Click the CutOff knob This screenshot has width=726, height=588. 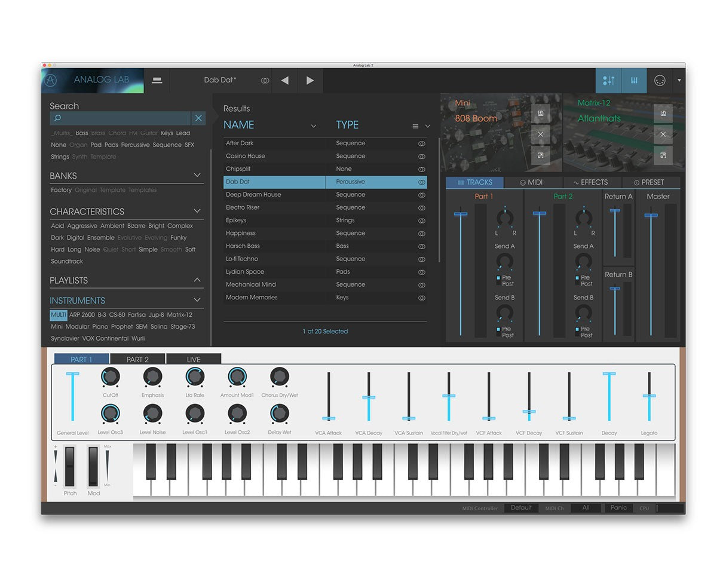111,377
